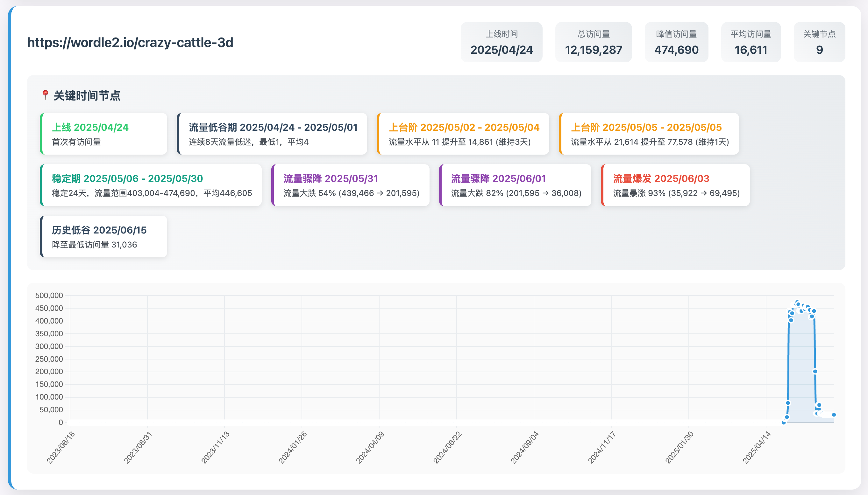
Task: Click the 关键时间节点 section heading
Action: pyautogui.click(x=87, y=95)
